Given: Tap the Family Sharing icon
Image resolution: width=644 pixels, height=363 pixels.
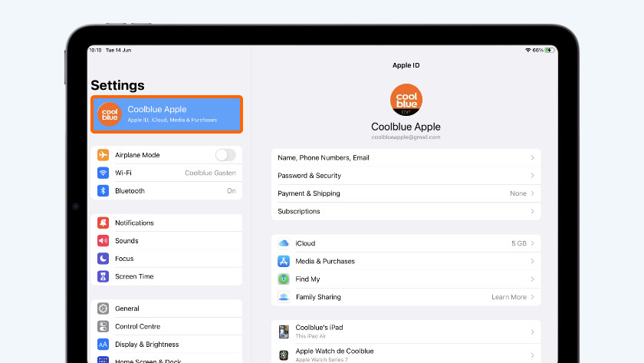Looking at the screenshot, I should (x=284, y=297).
